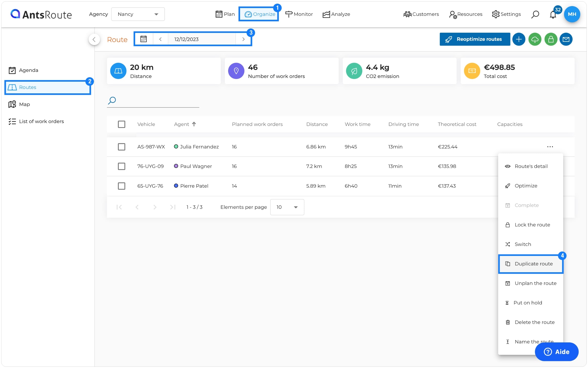Select List of work orders in sidebar

36,121
